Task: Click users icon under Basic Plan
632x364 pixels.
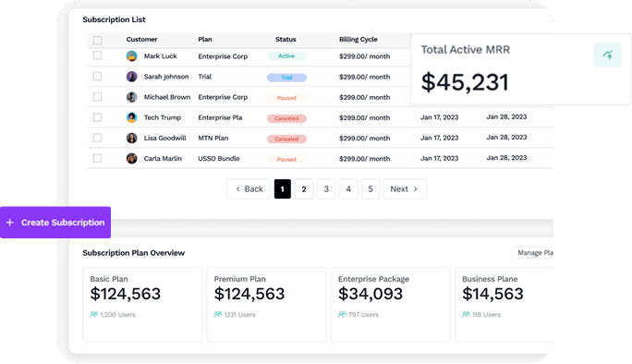Action: click(x=94, y=314)
